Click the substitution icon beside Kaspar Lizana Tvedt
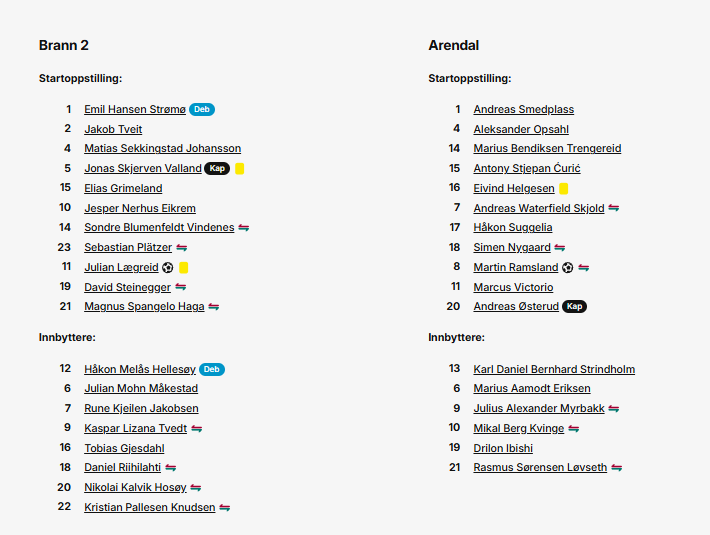 point(197,428)
